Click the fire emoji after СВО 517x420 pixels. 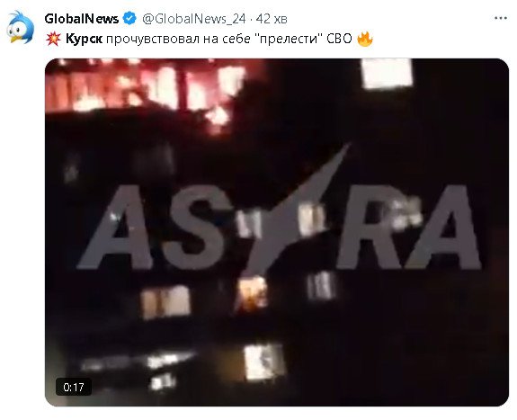pyautogui.click(x=365, y=39)
